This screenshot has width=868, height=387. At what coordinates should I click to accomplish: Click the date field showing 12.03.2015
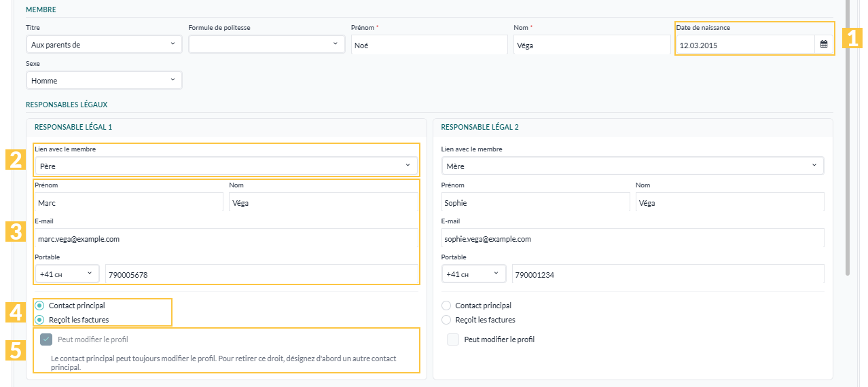pos(745,45)
